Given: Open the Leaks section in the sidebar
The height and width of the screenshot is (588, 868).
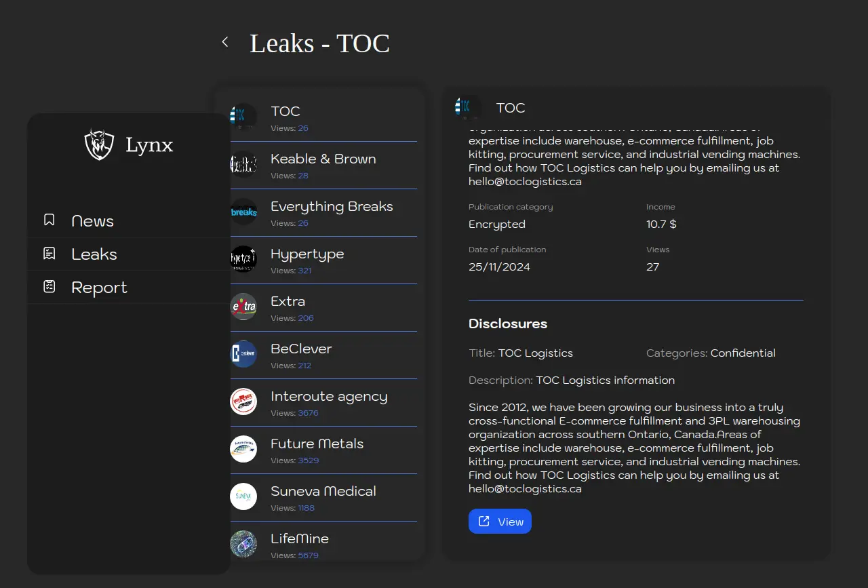Looking at the screenshot, I should [x=94, y=254].
